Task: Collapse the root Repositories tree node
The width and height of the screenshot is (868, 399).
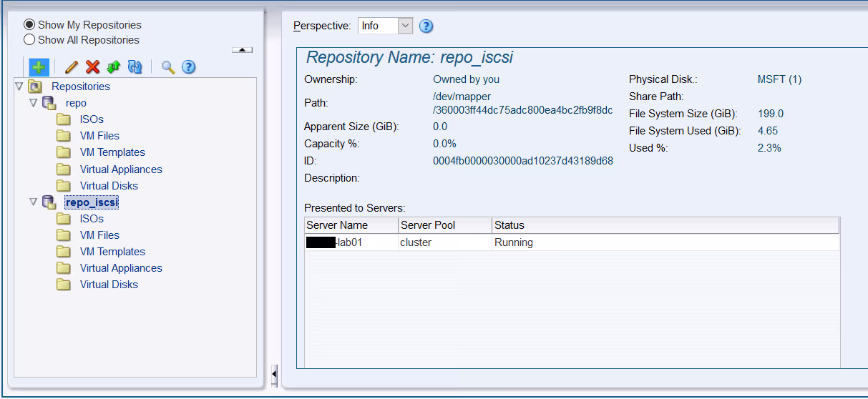Action: tap(19, 87)
